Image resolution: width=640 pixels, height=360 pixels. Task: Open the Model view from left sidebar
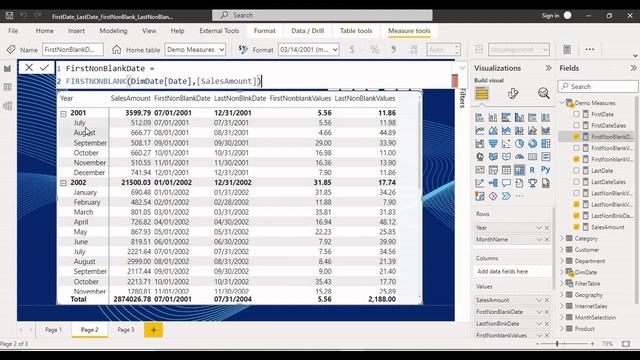(7, 106)
